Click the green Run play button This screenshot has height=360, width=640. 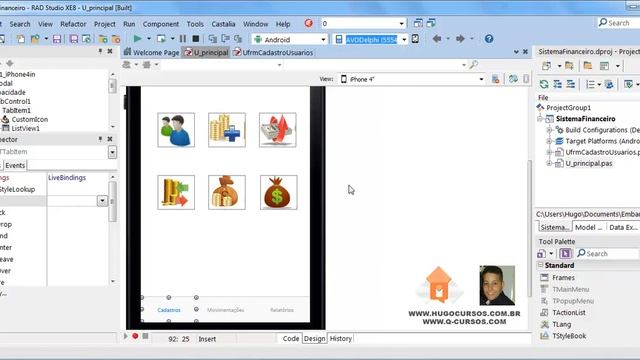pyautogui.click(x=138, y=39)
